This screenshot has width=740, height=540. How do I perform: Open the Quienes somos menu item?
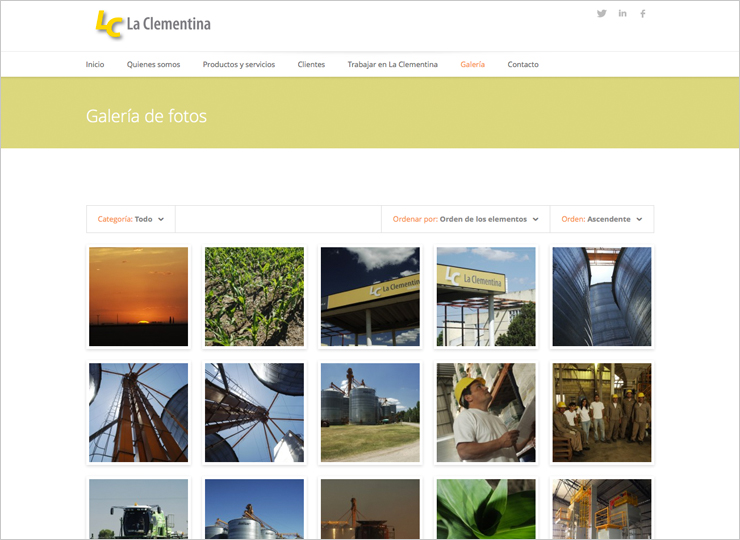(x=153, y=64)
